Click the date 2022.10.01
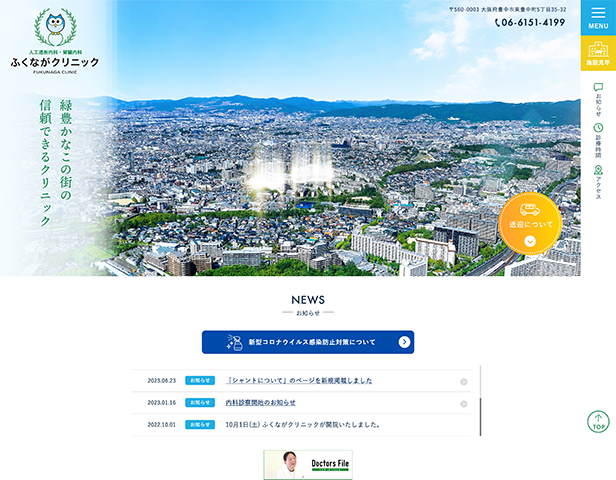Image resolution: width=616 pixels, height=480 pixels. [x=161, y=425]
